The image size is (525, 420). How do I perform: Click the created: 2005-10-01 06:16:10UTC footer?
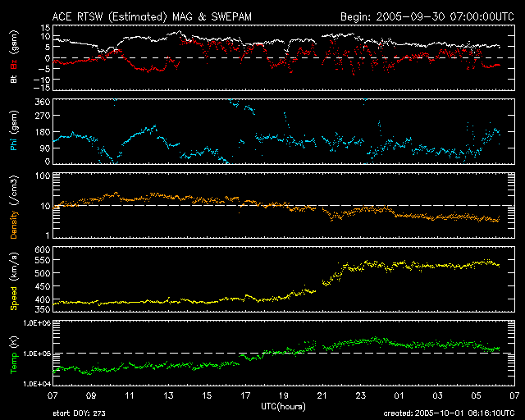449,413
